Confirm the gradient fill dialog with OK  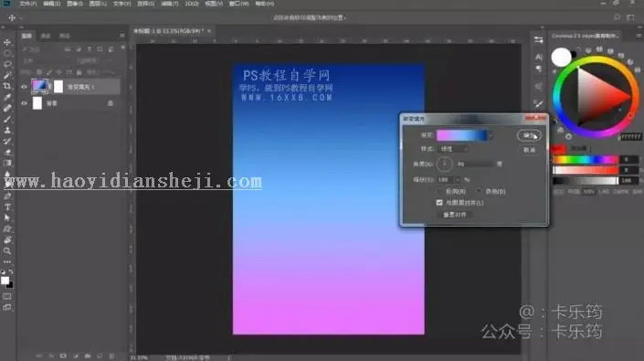click(529, 135)
